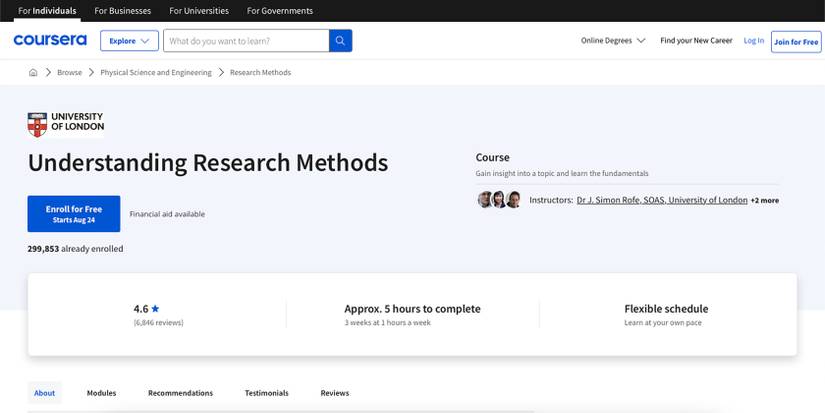Click the 4.6 rating value

click(x=140, y=309)
